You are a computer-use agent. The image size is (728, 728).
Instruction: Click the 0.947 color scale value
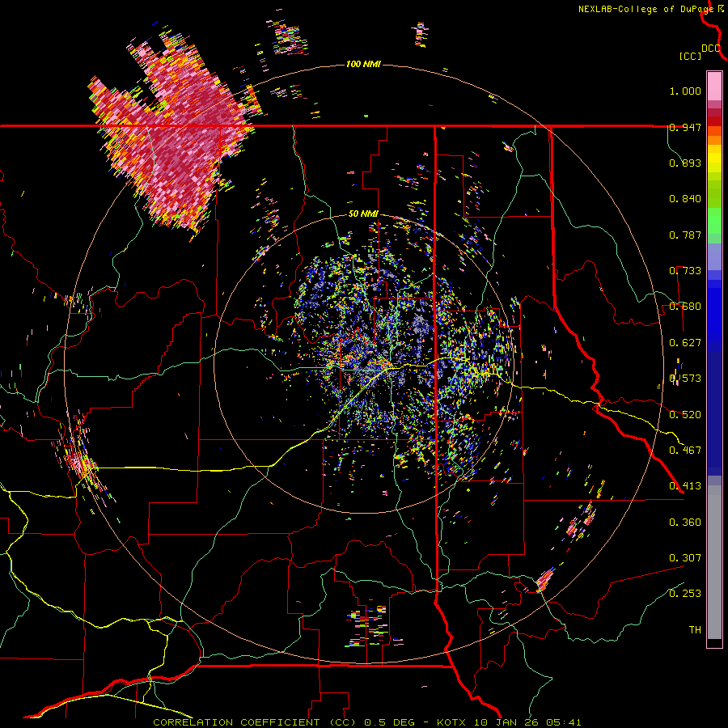pos(685,127)
